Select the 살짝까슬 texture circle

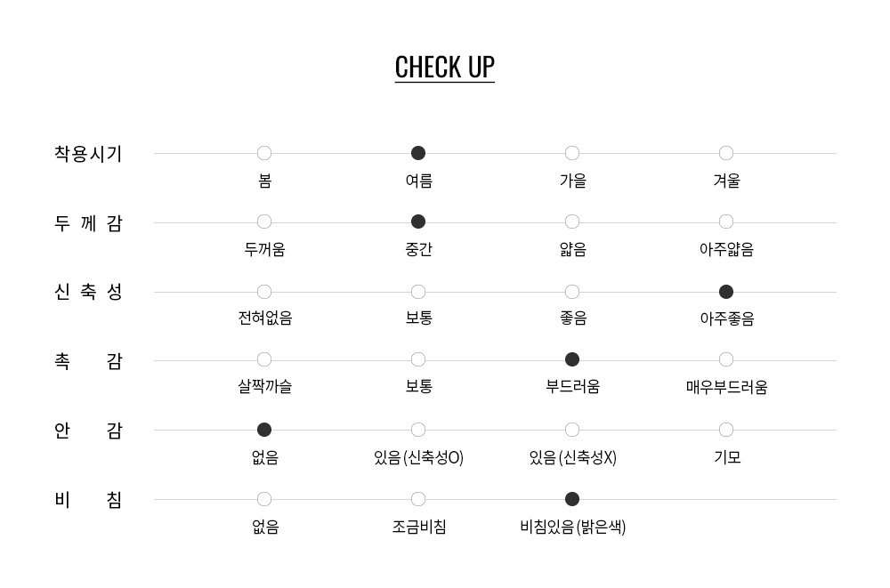tap(264, 360)
